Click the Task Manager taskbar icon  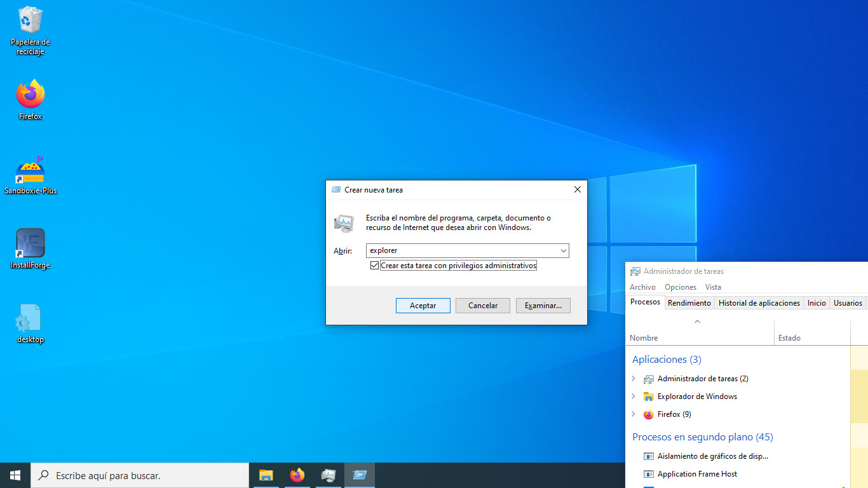tap(328, 475)
